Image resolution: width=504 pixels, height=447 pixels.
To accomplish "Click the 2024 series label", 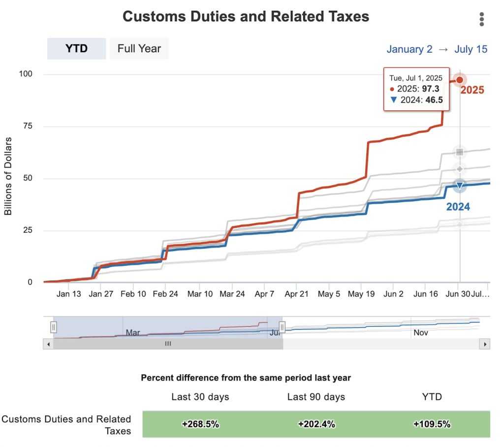I will (x=458, y=207).
